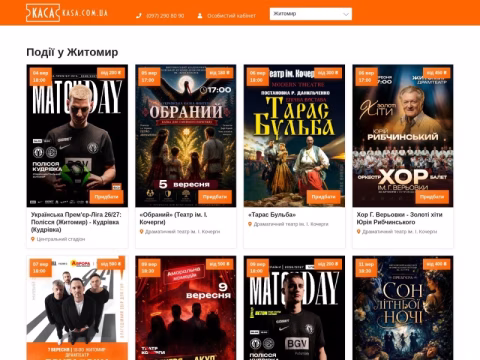Click the city dropdown chevron arrow

click(346, 14)
